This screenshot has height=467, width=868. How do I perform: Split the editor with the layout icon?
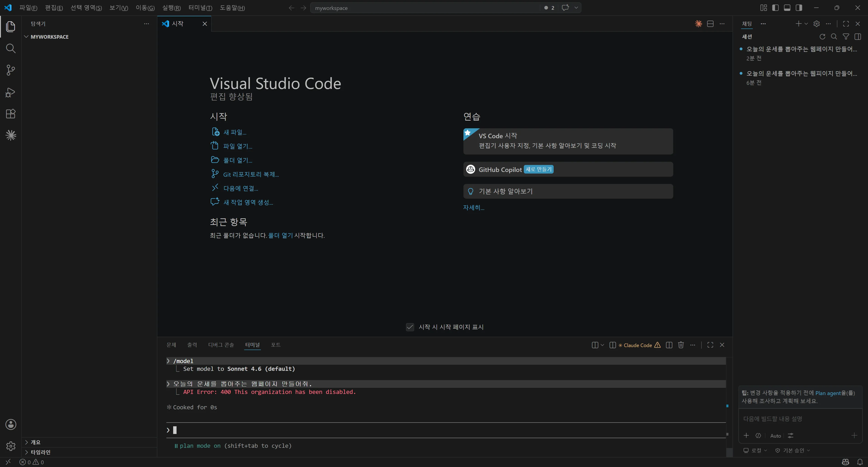pyautogui.click(x=710, y=24)
